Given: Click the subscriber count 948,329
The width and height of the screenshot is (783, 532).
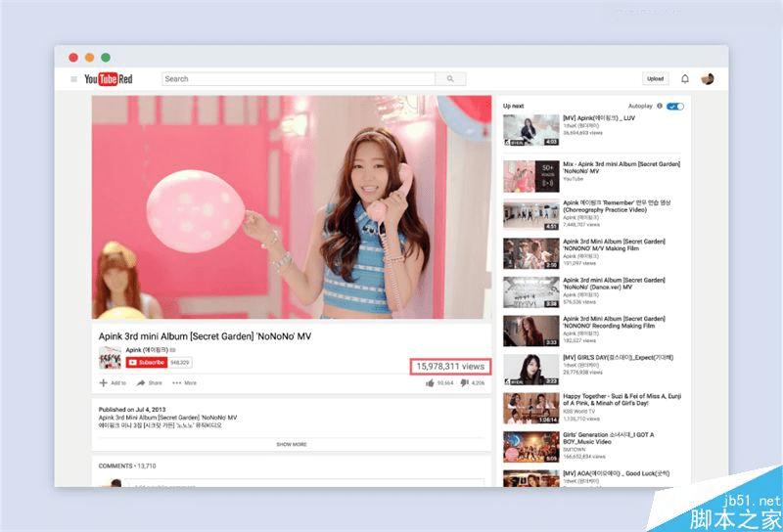Looking at the screenshot, I should point(180,362).
